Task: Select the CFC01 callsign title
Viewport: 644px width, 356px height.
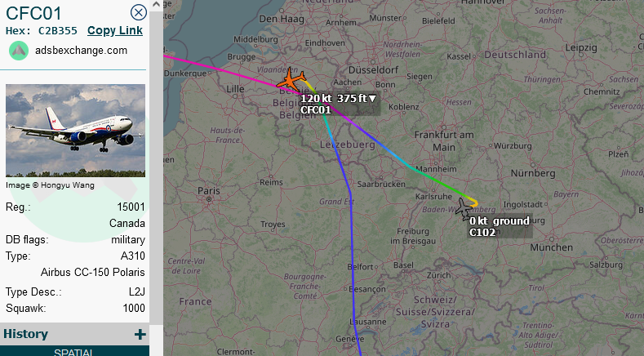Action: (33, 13)
